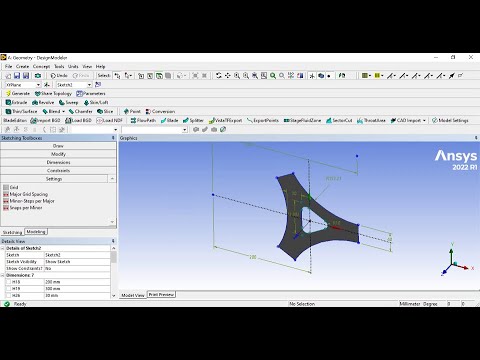Open the Sketch2 sketch dropdown
480x360 pixels.
pyautogui.click(x=89, y=85)
